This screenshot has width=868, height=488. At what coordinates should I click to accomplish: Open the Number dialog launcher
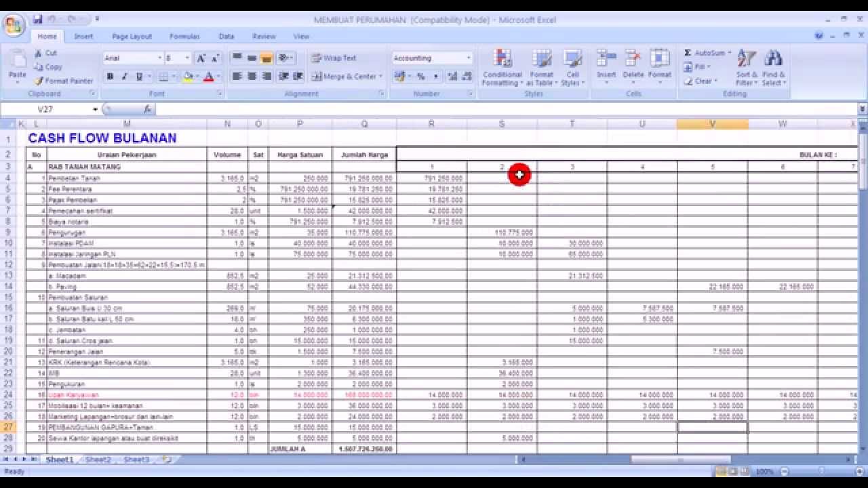469,94
